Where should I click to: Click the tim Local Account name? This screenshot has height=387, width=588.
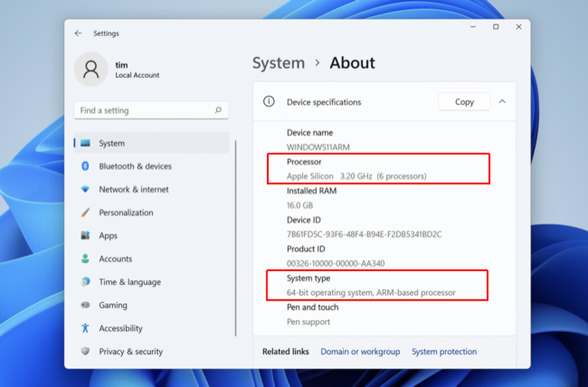click(137, 69)
